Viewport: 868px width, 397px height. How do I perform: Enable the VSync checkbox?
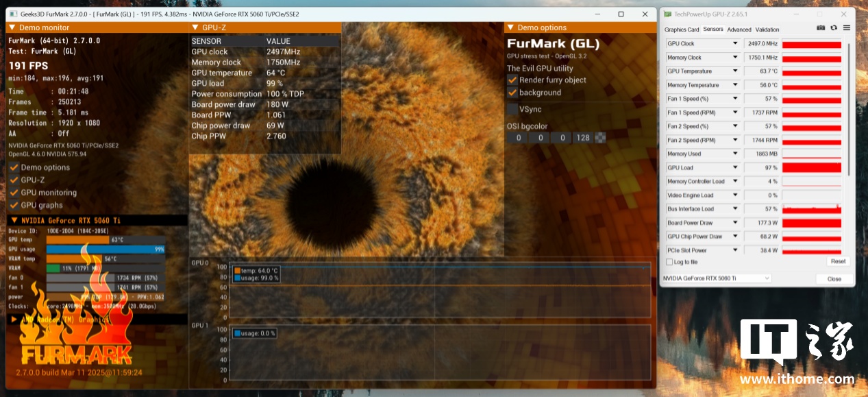click(x=512, y=109)
